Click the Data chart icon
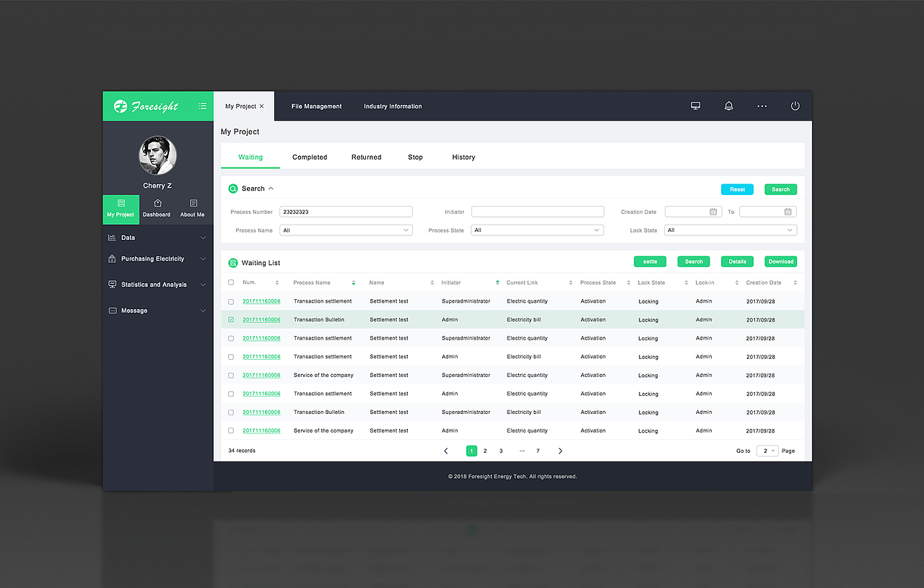 point(112,238)
